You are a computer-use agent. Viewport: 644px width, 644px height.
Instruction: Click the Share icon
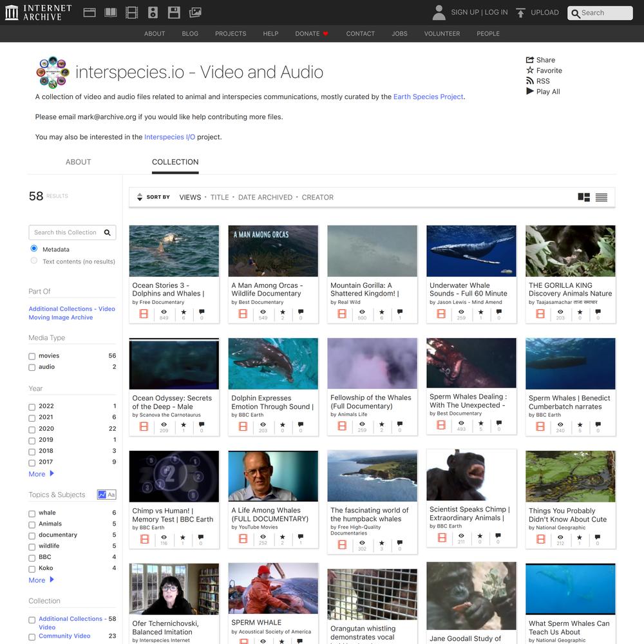pos(530,60)
